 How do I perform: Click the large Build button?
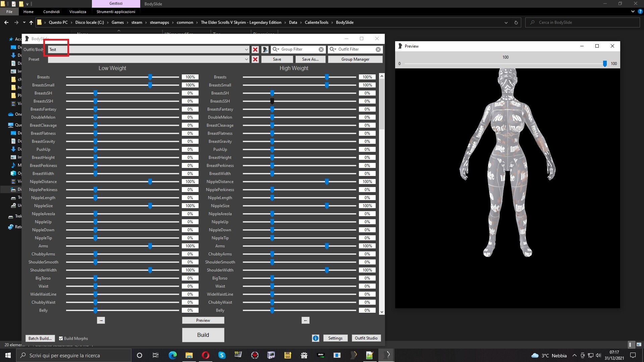[203, 335]
